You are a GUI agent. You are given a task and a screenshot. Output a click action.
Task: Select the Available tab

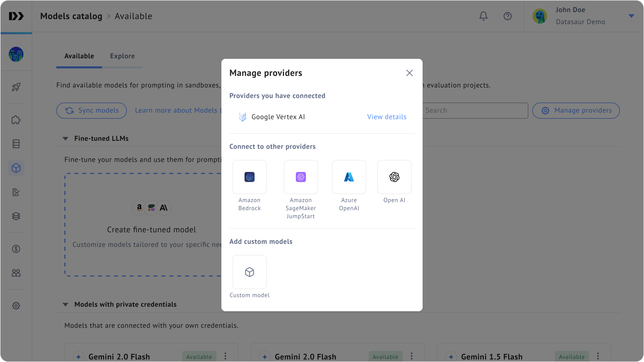tap(79, 56)
